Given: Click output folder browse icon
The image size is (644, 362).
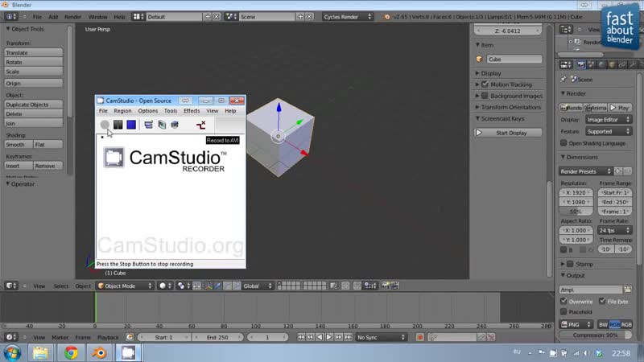Looking at the screenshot, I should click(x=628, y=290).
